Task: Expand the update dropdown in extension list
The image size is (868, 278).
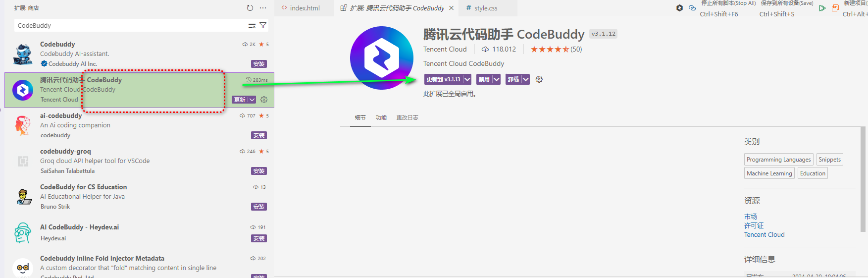Action: point(252,100)
